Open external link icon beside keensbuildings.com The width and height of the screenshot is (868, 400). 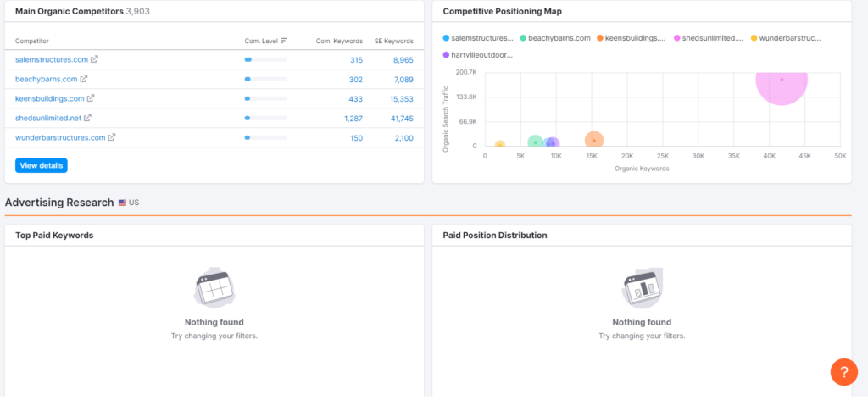pyautogui.click(x=91, y=98)
